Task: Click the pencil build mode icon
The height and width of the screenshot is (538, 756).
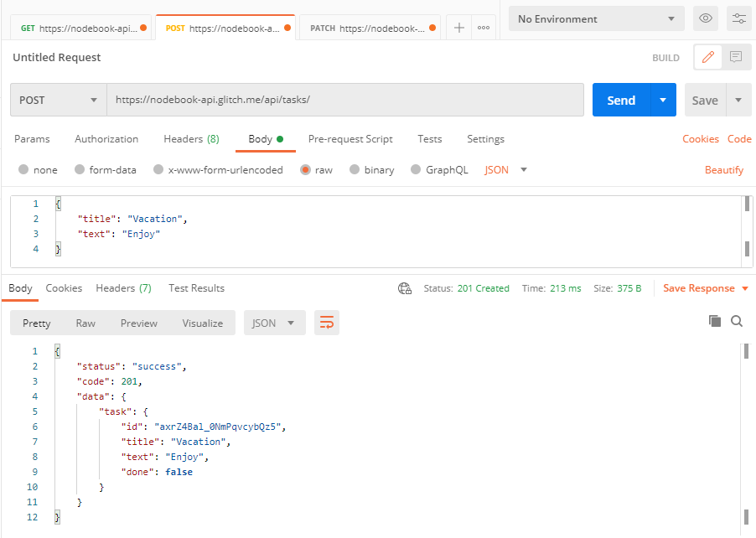Action: (708, 58)
